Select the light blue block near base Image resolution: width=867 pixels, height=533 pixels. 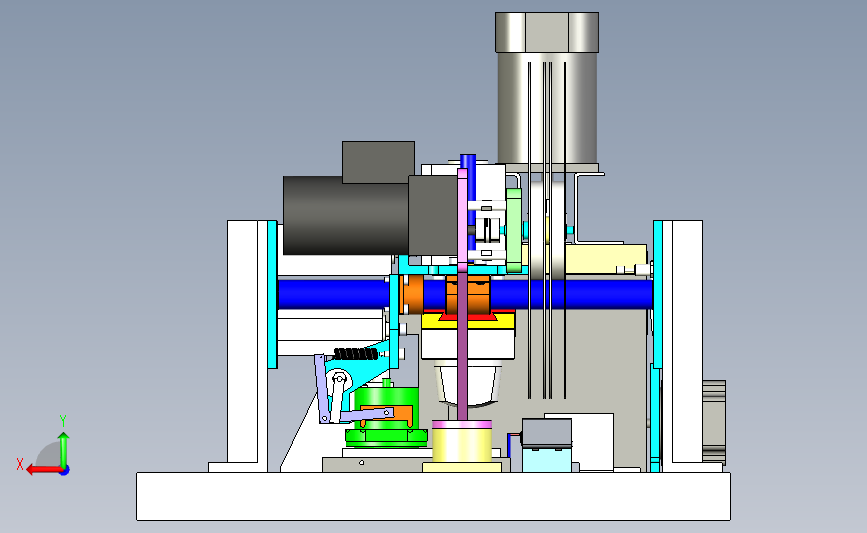[x=547, y=459]
